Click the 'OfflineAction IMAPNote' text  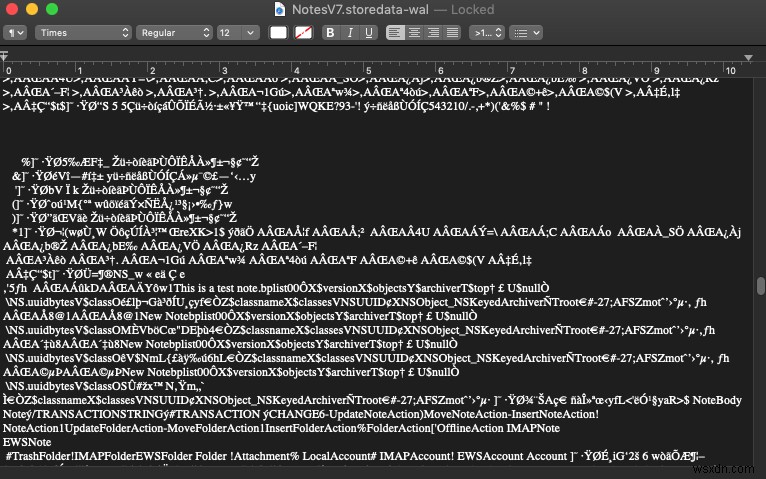(498, 428)
